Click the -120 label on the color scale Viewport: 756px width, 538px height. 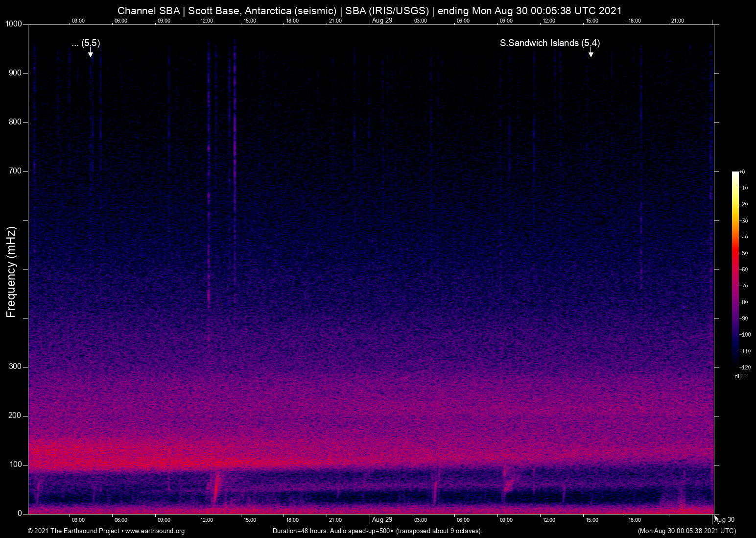pos(744,367)
